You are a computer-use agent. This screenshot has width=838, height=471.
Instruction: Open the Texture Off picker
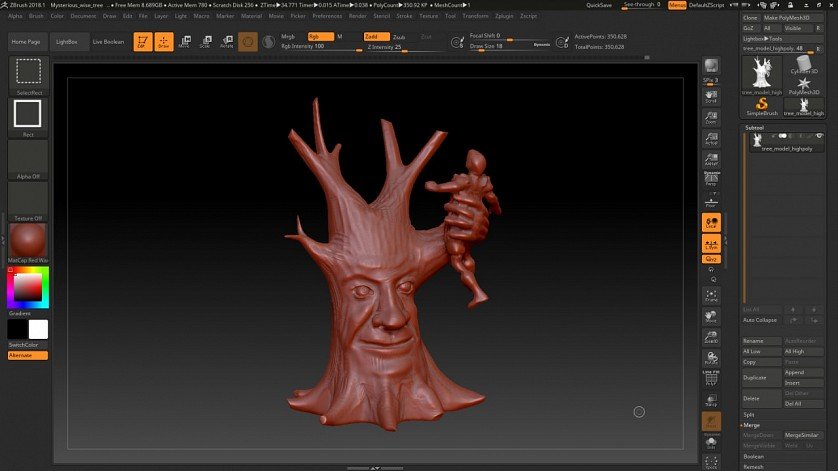[x=28, y=202]
